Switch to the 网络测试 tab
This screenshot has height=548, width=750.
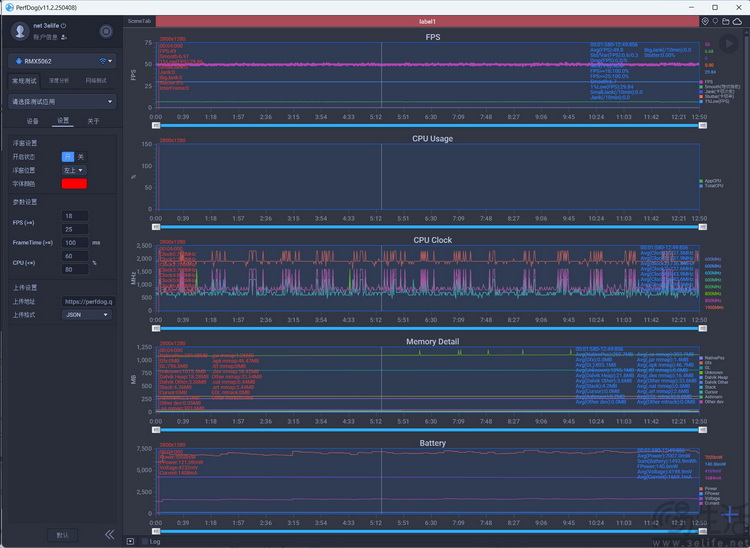click(96, 81)
